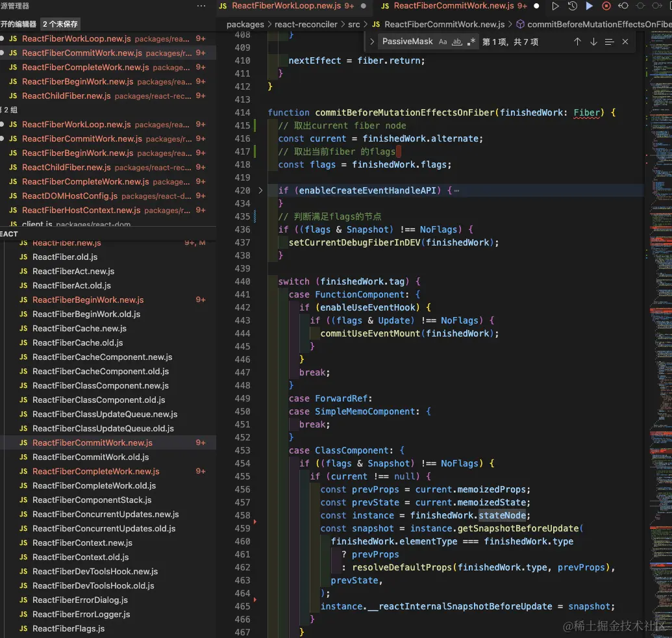Click the 2 unsaved badge
This screenshot has width=672, height=638.
(60, 24)
